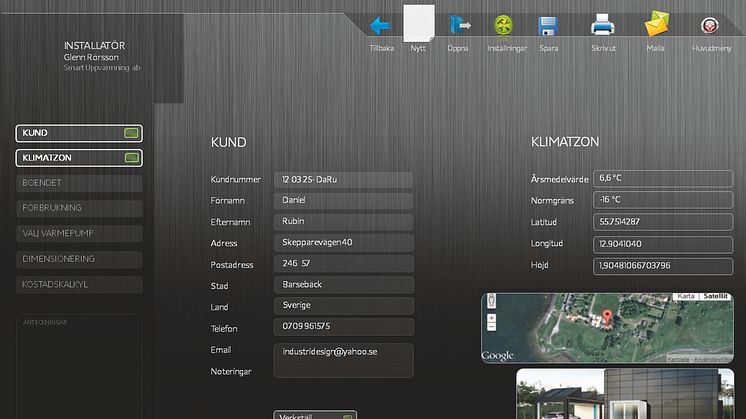
Task: Open the DIMENSIONERING sidebar section
Action: pos(79,259)
